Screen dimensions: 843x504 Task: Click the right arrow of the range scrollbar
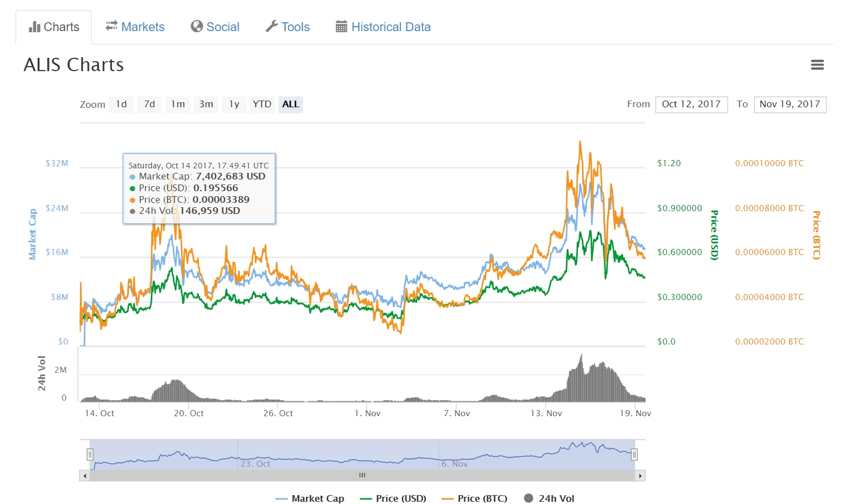640,476
